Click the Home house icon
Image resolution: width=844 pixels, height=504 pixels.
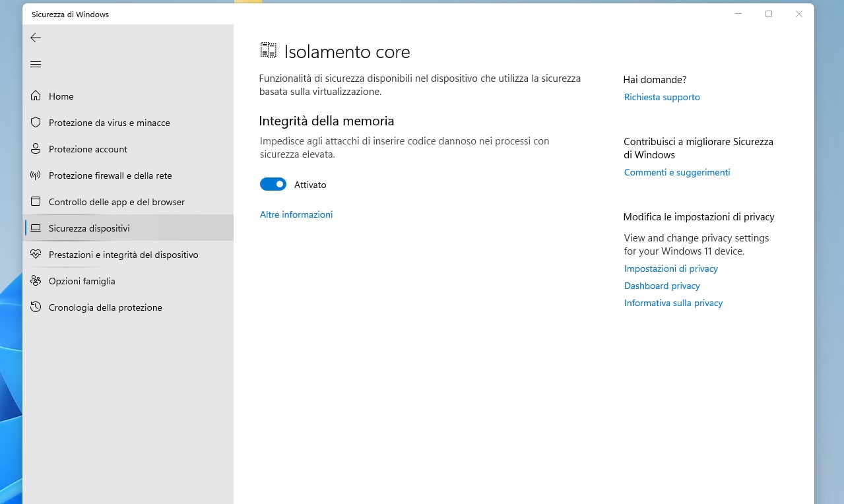coord(36,96)
